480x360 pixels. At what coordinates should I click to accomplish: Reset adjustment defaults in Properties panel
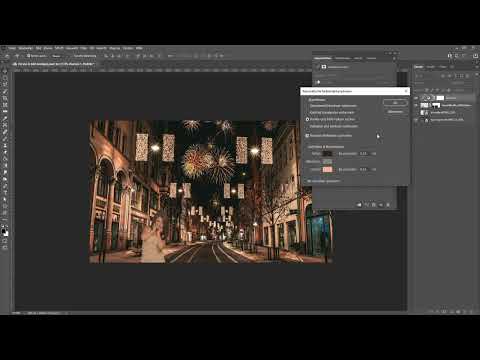point(374,205)
